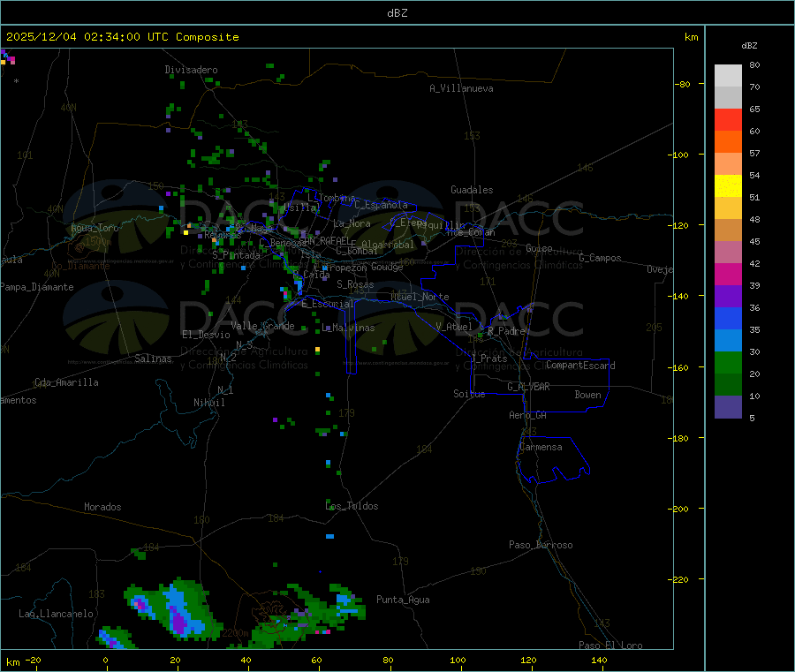Image resolution: width=795 pixels, height=672 pixels.
Task: Select the 'Salinas' location label
Action: click(x=153, y=359)
